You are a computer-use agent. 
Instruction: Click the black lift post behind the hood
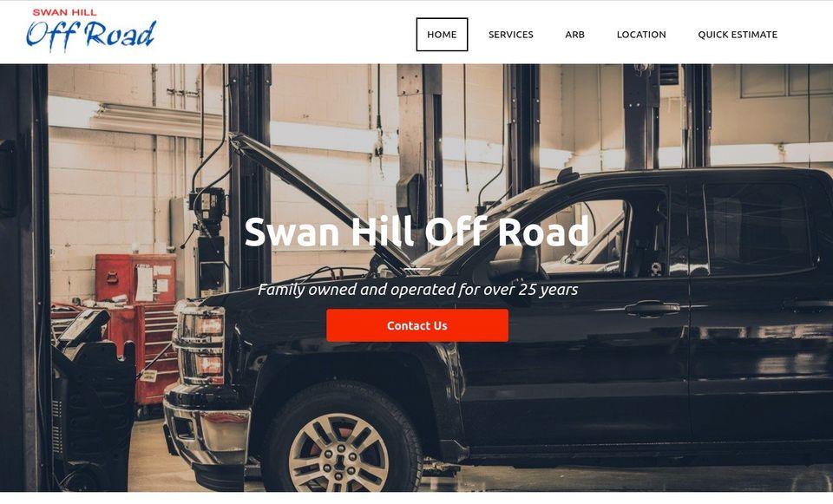(x=250, y=175)
